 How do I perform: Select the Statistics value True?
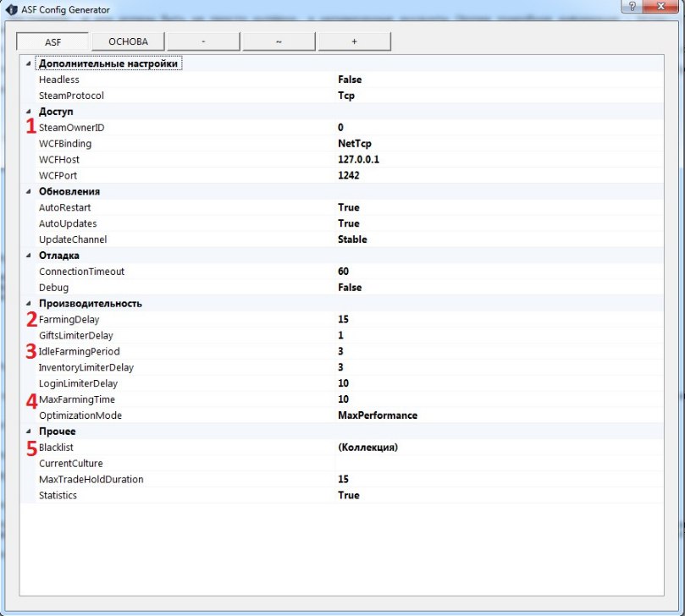pos(349,495)
